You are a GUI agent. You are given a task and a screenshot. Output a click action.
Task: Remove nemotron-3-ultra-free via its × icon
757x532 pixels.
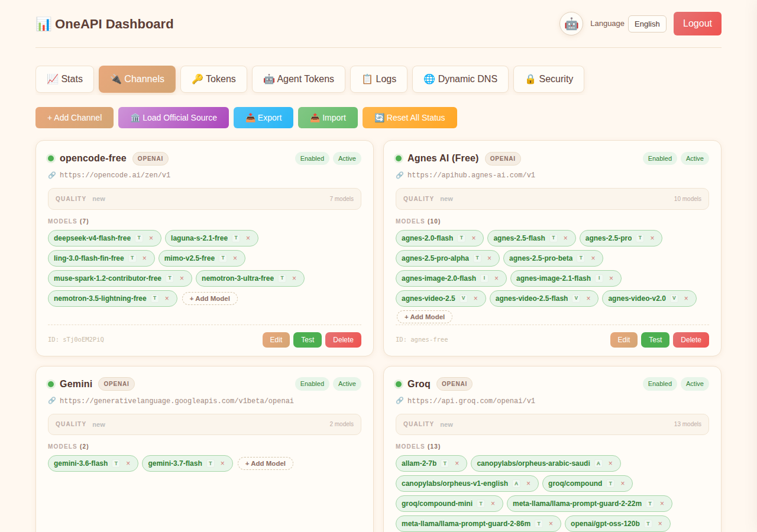[294, 278]
